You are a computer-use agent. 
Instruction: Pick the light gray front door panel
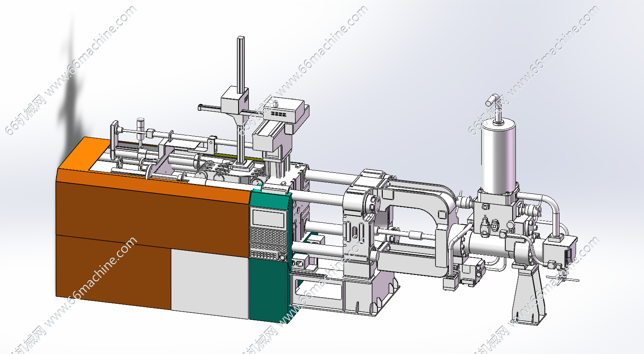tap(210, 283)
